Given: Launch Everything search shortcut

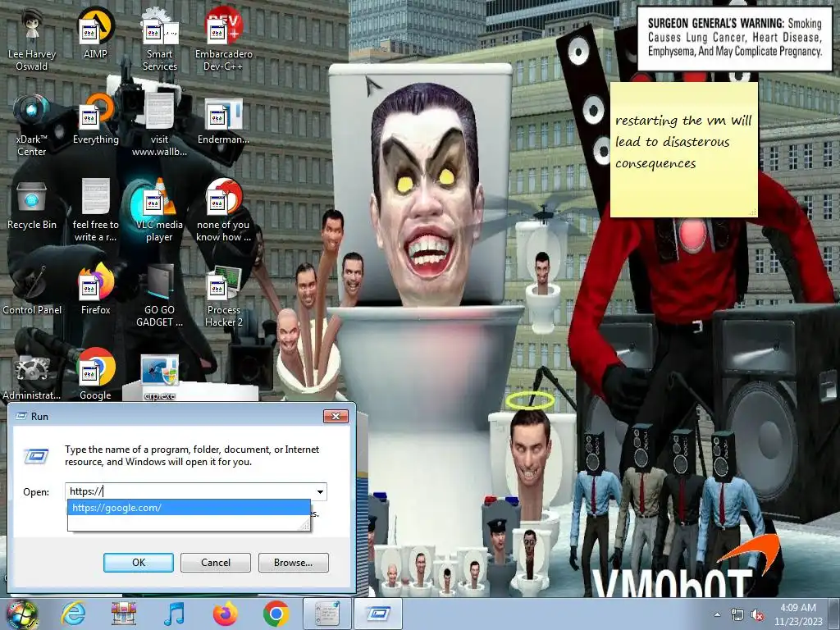Looking at the screenshot, I should pyautogui.click(x=95, y=119).
